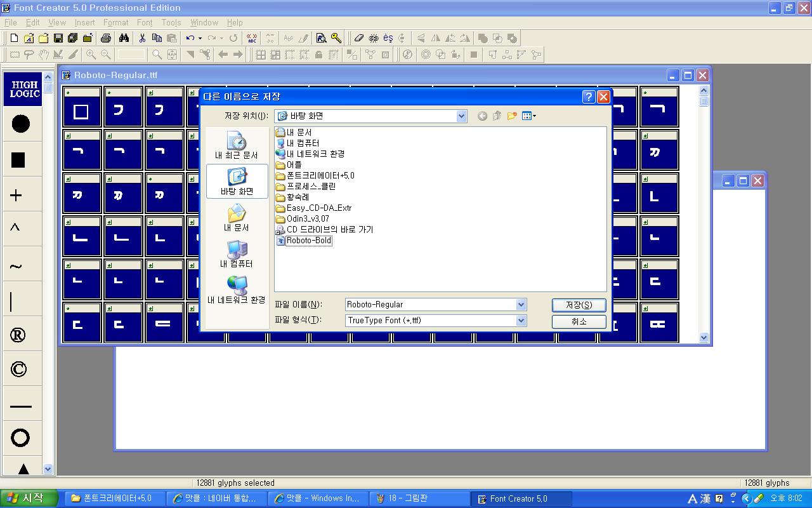Click the scissors Cut icon
Screen dimensions: 812x508
click(x=142, y=38)
